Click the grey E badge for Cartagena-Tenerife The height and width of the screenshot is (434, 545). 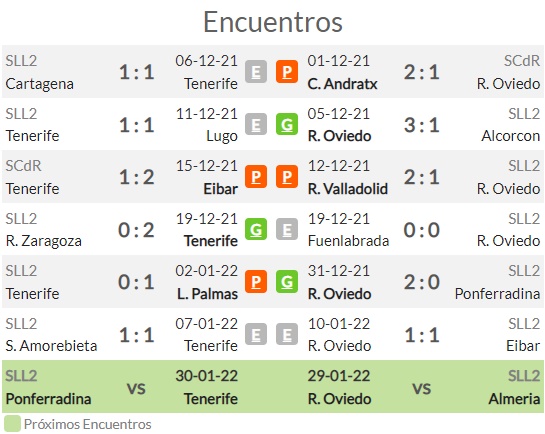coord(256,72)
